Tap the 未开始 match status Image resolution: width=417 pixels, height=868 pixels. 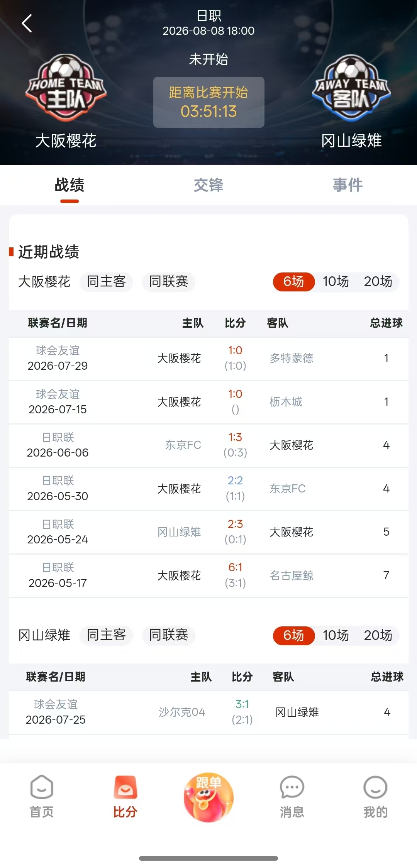pos(208,59)
